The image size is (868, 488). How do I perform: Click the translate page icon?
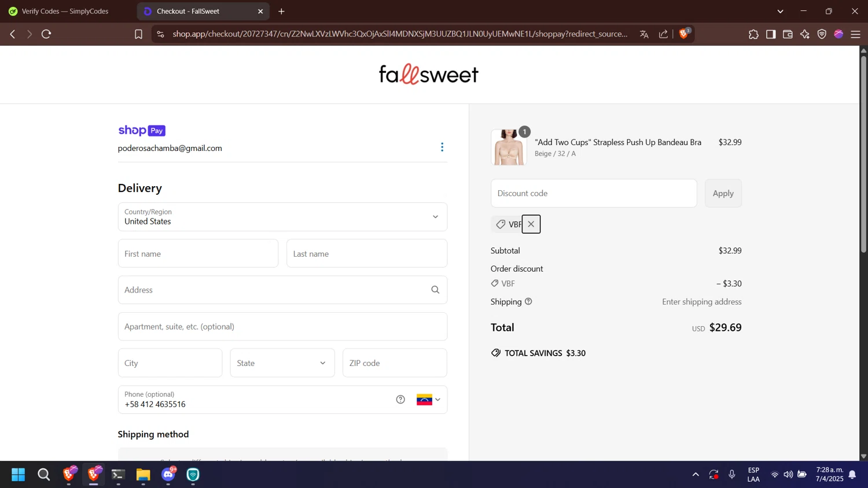click(x=644, y=34)
